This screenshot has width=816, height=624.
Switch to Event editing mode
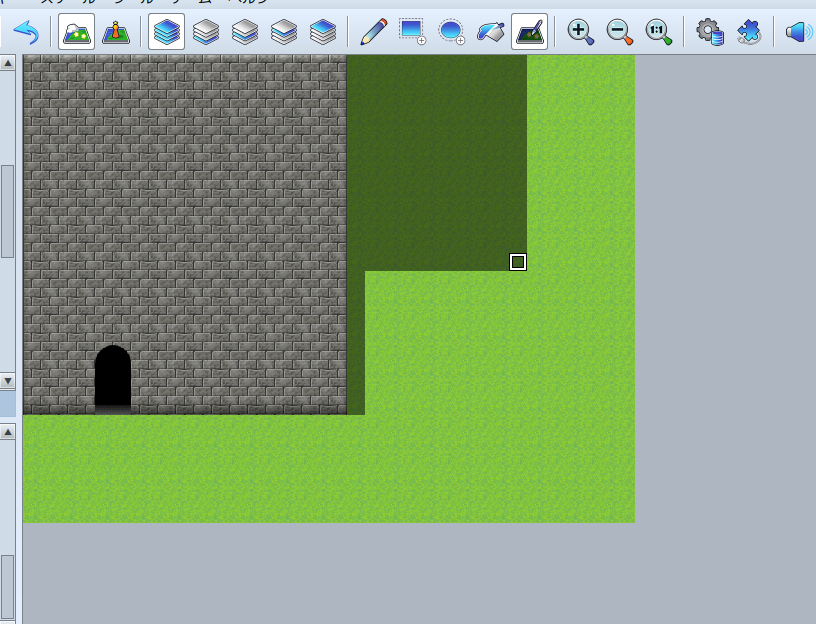click(x=116, y=32)
